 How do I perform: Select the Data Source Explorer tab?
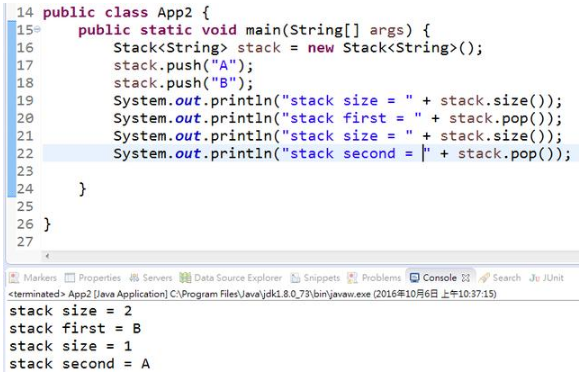pos(231,278)
